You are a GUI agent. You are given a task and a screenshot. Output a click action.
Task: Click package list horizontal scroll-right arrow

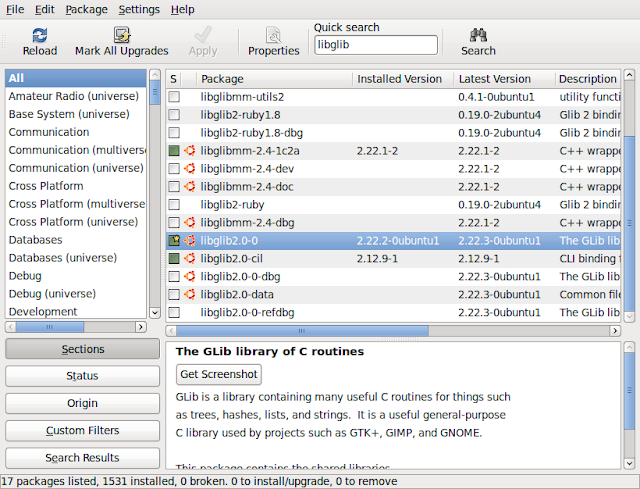tap(615, 331)
